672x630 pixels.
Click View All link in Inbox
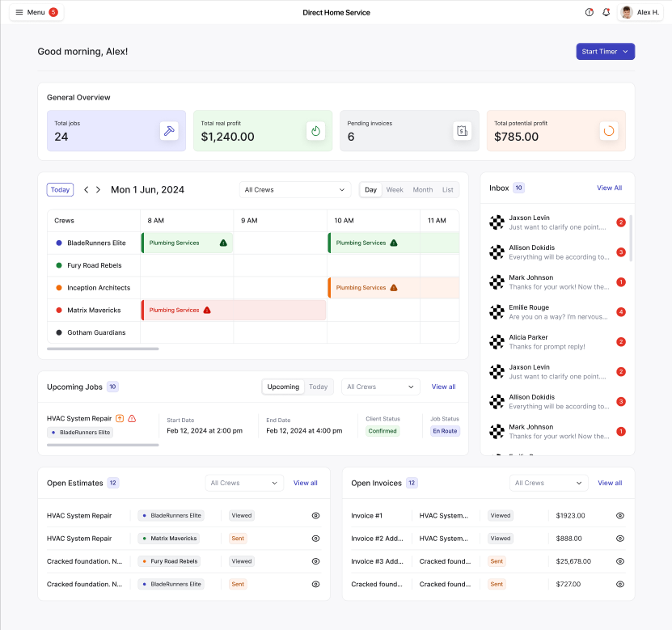tap(609, 188)
